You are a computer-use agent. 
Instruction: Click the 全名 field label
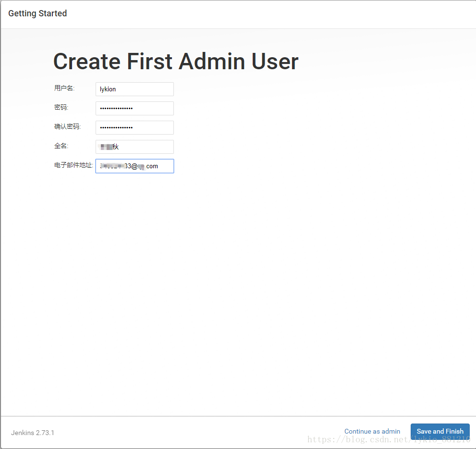click(61, 145)
